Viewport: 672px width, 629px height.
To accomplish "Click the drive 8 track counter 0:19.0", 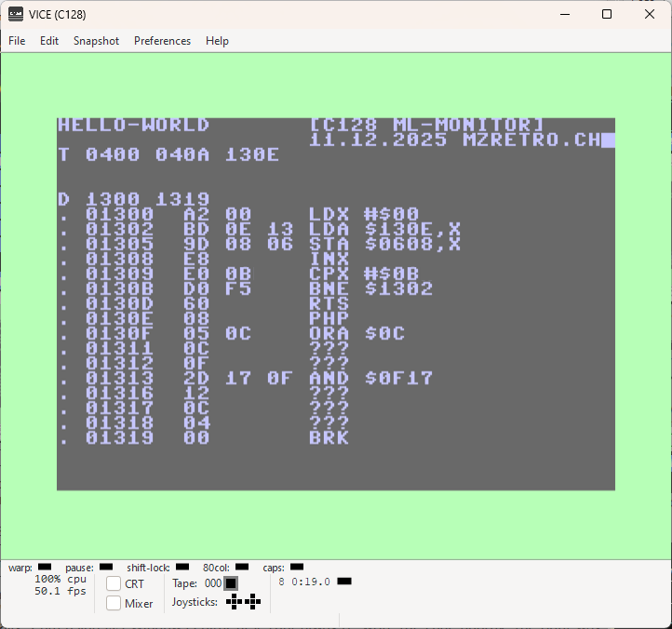I will 311,582.
